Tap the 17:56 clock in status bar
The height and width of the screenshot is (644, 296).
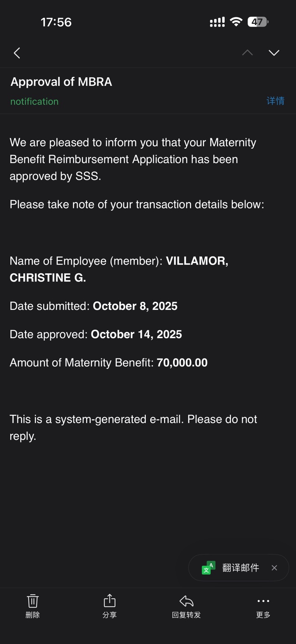(x=56, y=22)
